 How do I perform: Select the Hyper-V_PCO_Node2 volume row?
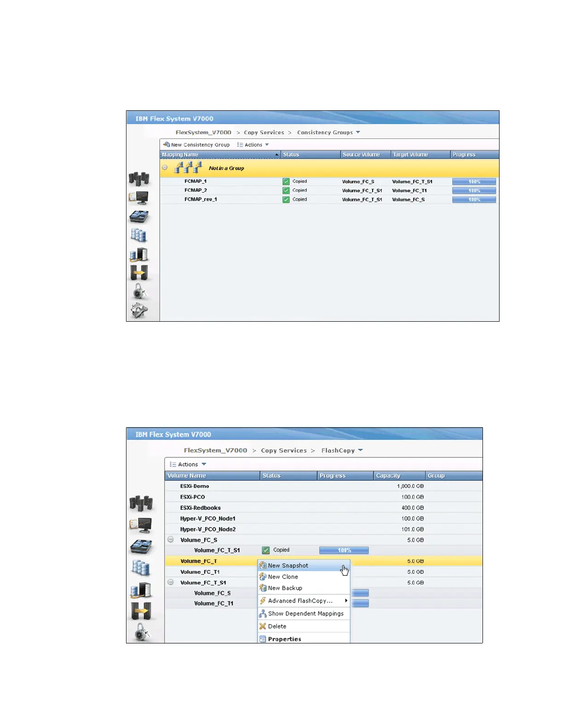click(x=324, y=529)
